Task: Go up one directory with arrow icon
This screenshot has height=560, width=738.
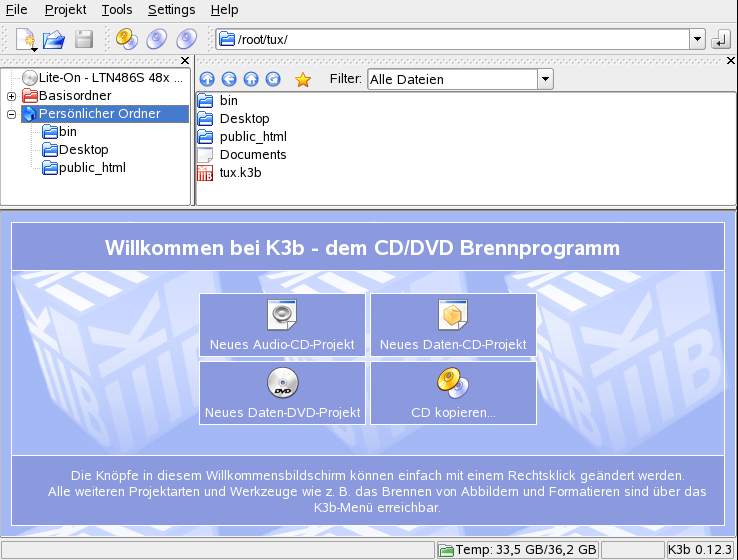Action: pos(207,79)
